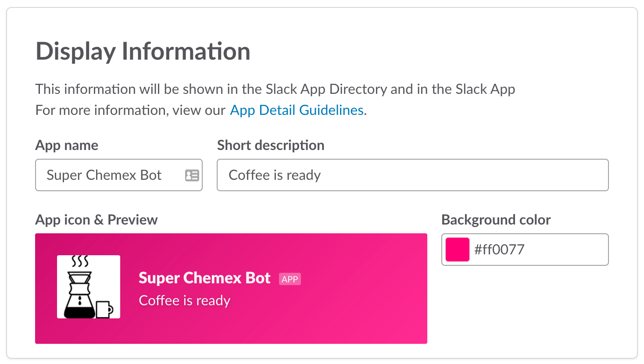The image size is (644, 364).
Task: Click the coffee mug in the app icon
Action: point(104,309)
